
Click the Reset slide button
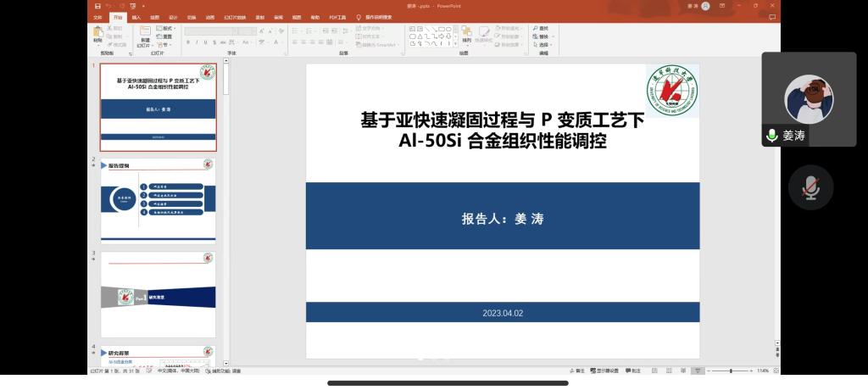point(164,36)
